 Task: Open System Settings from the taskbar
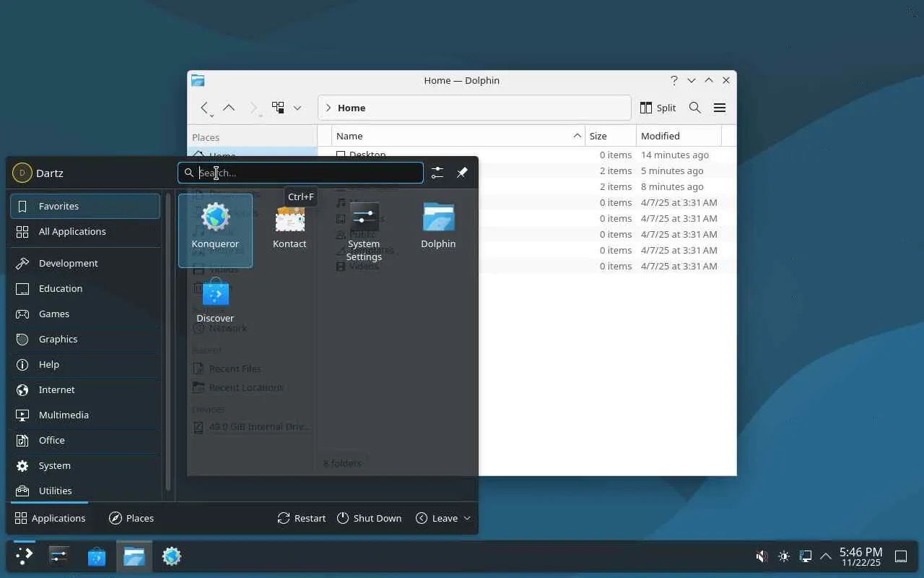(x=59, y=556)
